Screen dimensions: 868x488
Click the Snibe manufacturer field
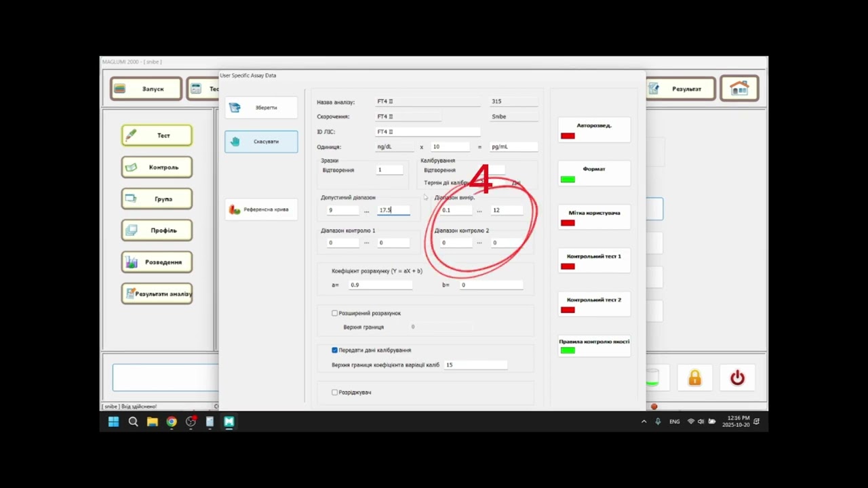point(514,117)
